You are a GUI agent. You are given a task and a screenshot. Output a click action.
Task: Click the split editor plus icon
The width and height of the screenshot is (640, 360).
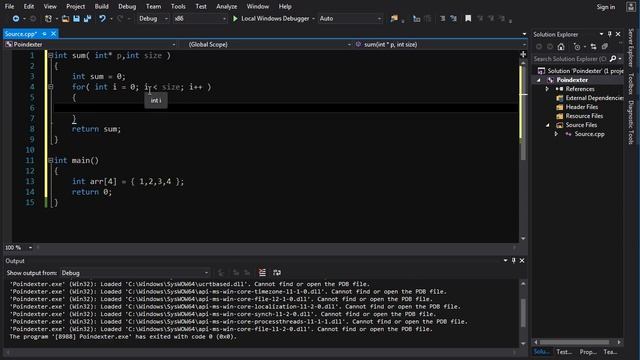coord(523,54)
